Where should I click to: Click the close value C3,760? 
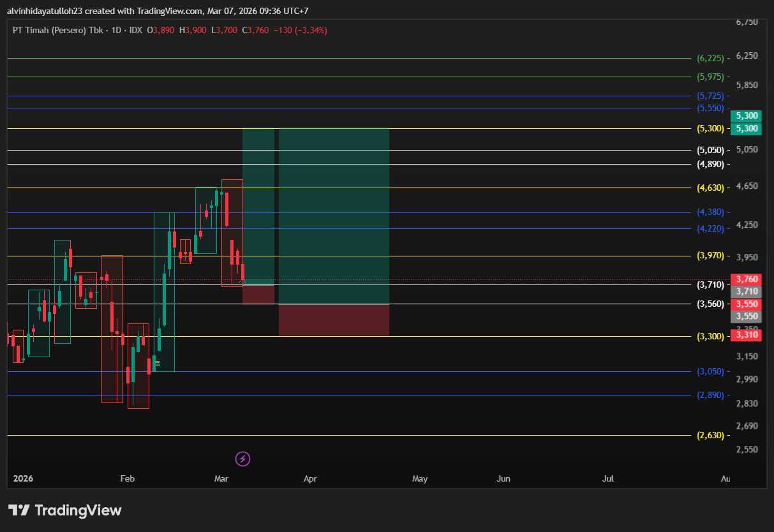click(x=255, y=30)
